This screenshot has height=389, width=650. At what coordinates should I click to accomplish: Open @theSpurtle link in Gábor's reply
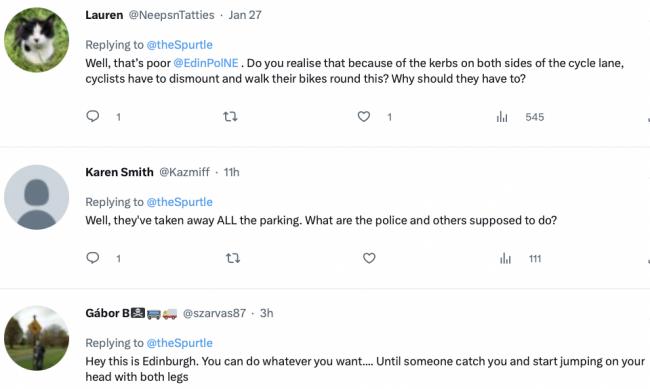(x=179, y=343)
